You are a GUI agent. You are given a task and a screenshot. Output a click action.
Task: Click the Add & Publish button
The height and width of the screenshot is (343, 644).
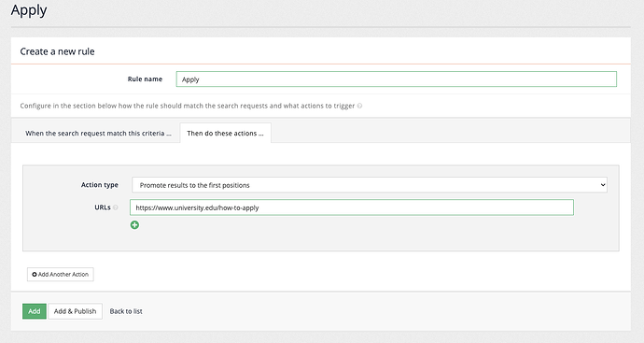click(x=76, y=311)
